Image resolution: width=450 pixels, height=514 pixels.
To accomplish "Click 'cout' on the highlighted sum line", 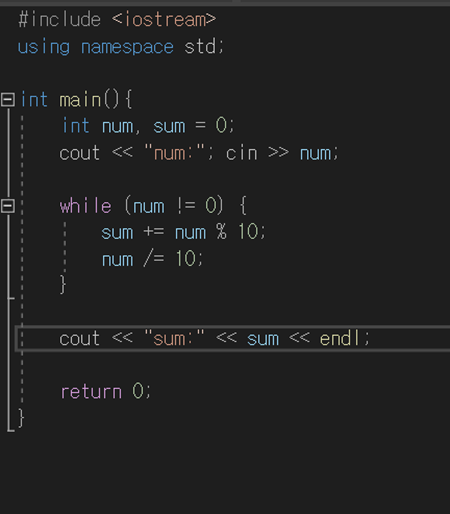I will tap(79, 339).
